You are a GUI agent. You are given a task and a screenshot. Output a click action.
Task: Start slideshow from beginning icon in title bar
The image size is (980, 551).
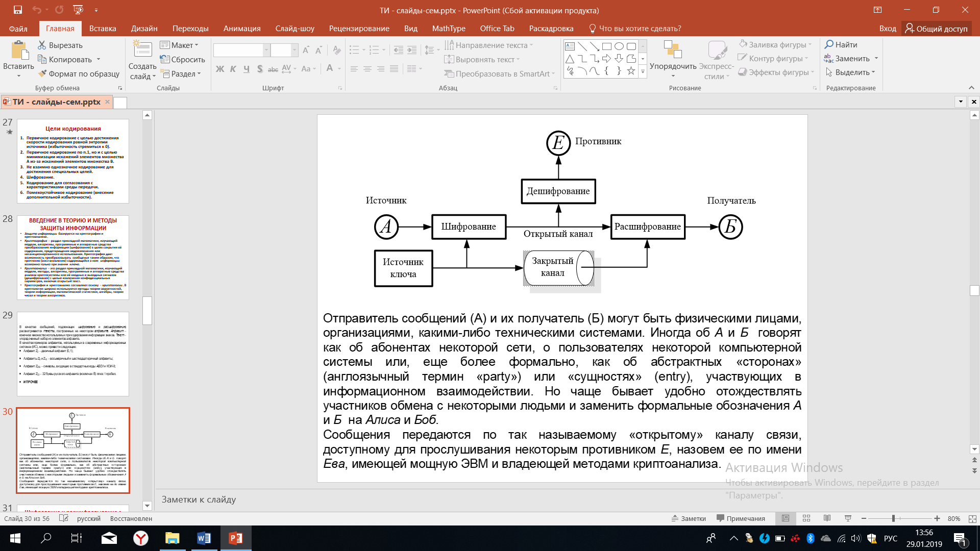coord(78,10)
